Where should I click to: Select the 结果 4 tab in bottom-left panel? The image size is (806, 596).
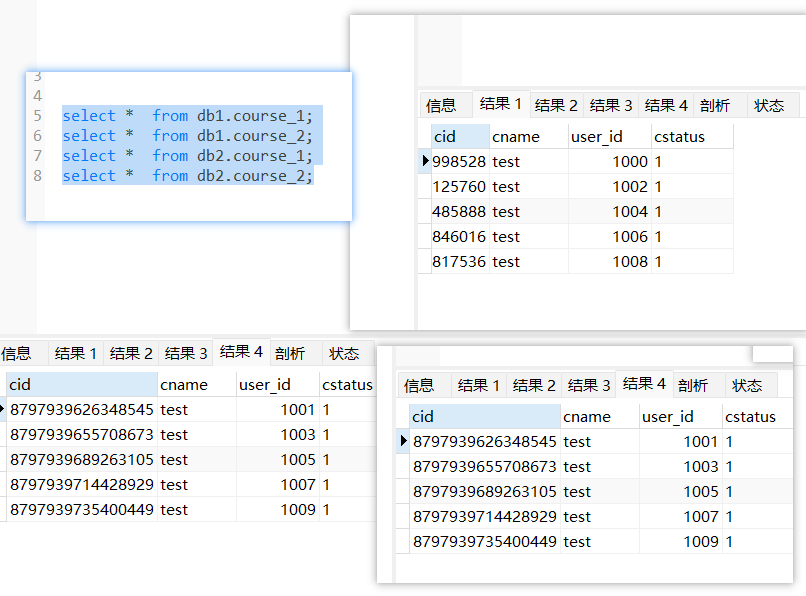coord(240,353)
